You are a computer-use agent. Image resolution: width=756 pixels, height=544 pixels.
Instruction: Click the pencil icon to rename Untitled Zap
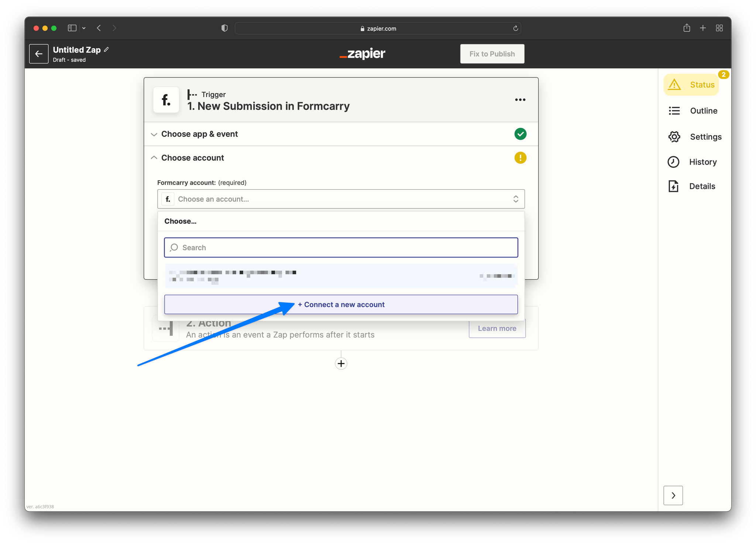106,49
